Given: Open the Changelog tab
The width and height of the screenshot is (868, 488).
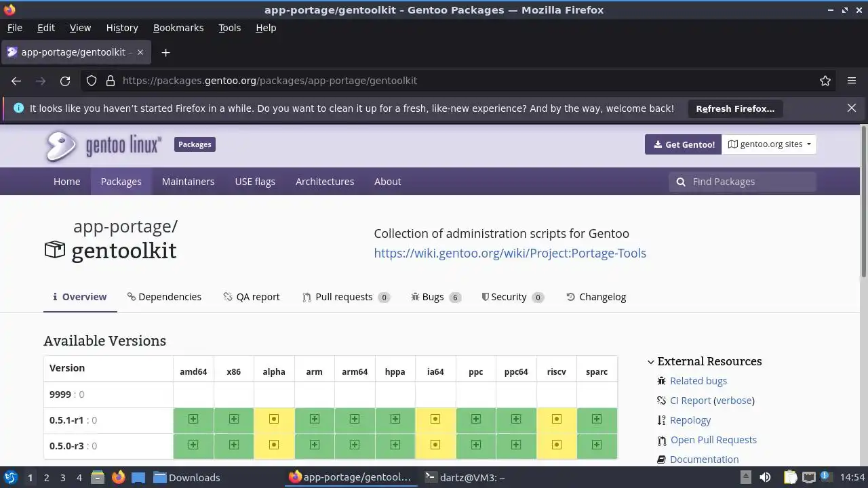Looking at the screenshot, I should 596,297.
